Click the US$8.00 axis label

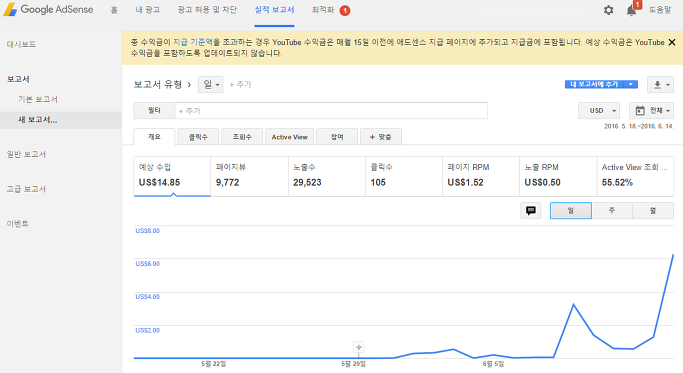148,231
